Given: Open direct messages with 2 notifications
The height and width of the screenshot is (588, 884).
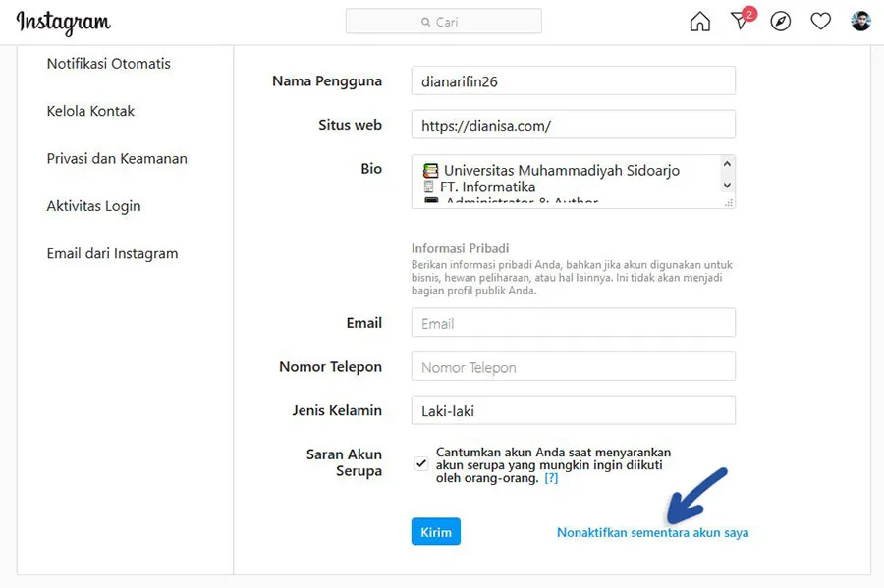Looking at the screenshot, I should tap(741, 22).
